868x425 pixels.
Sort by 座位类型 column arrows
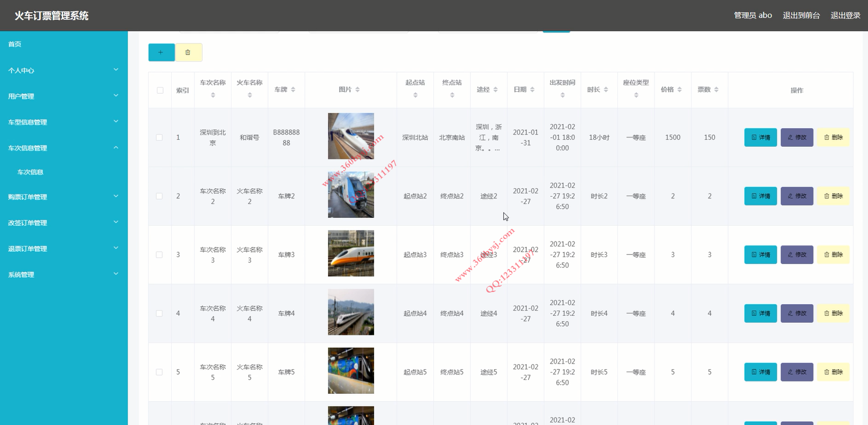pyautogui.click(x=636, y=95)
